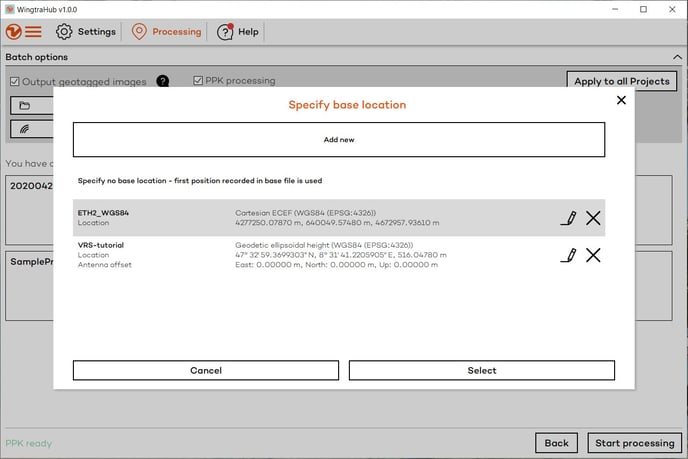Viewport: 688px width, 459px height.
Task: Edit the VRS-tutorial base location
Action: tap(569, 255)
